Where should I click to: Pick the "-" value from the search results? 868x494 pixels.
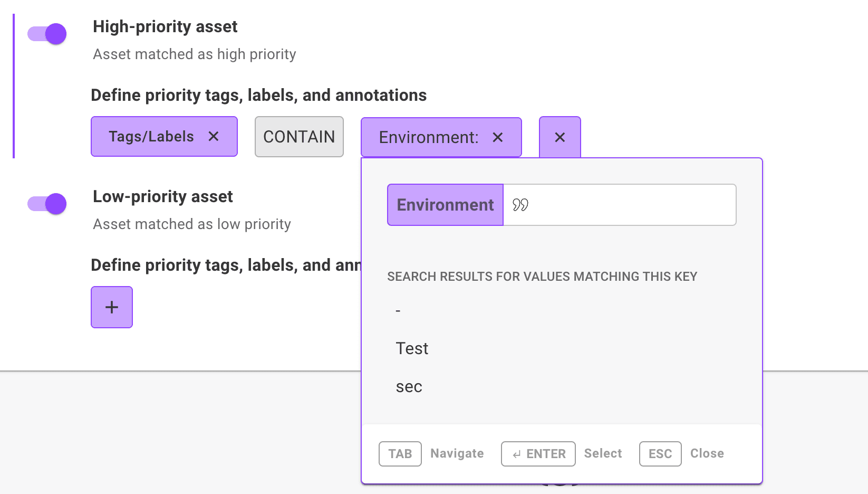pyautogui.click(x=398, y=311)
